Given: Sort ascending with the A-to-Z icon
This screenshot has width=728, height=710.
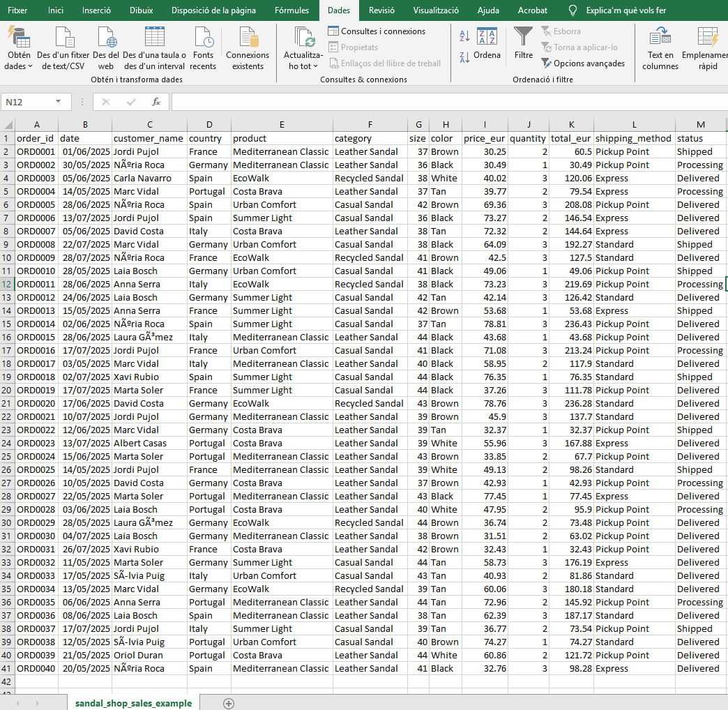Looking at the screenshot, I should pyautogui.click(x=464, y=36).
